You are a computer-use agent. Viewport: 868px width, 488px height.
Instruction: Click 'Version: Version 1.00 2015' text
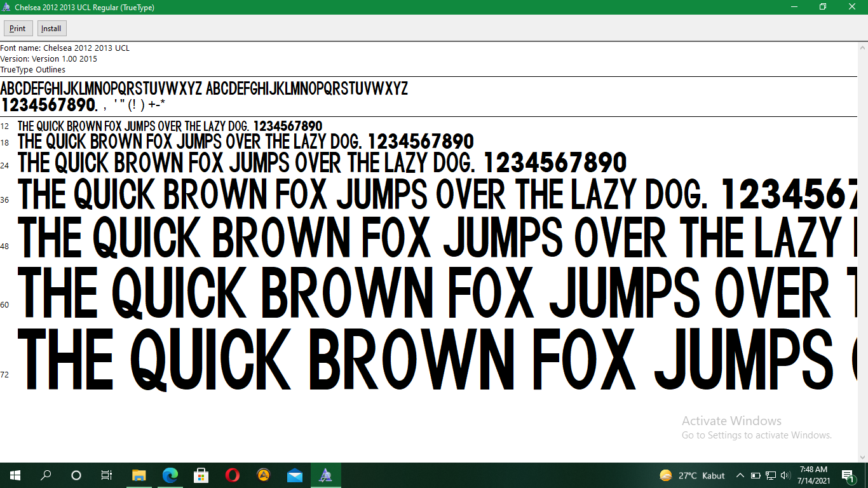49,59
